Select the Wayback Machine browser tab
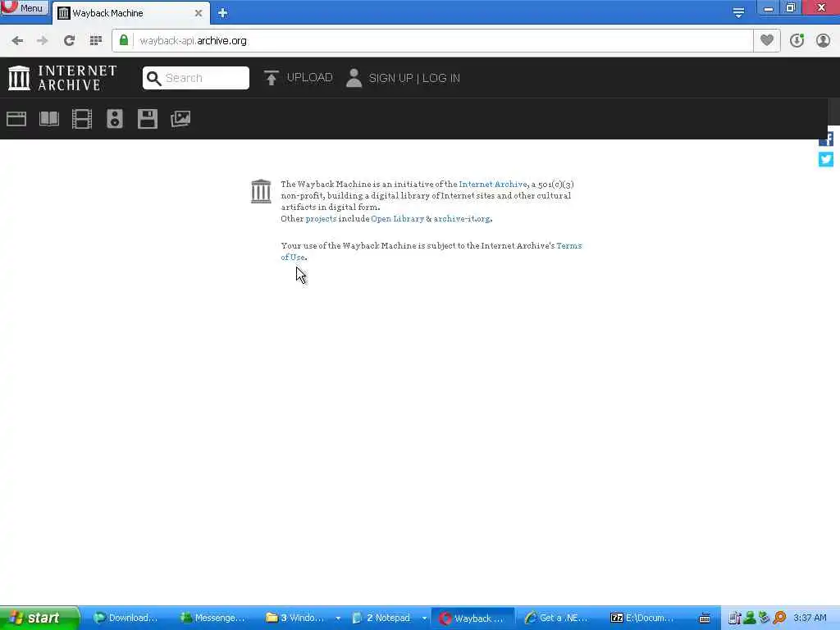 [x=129, y=13]
